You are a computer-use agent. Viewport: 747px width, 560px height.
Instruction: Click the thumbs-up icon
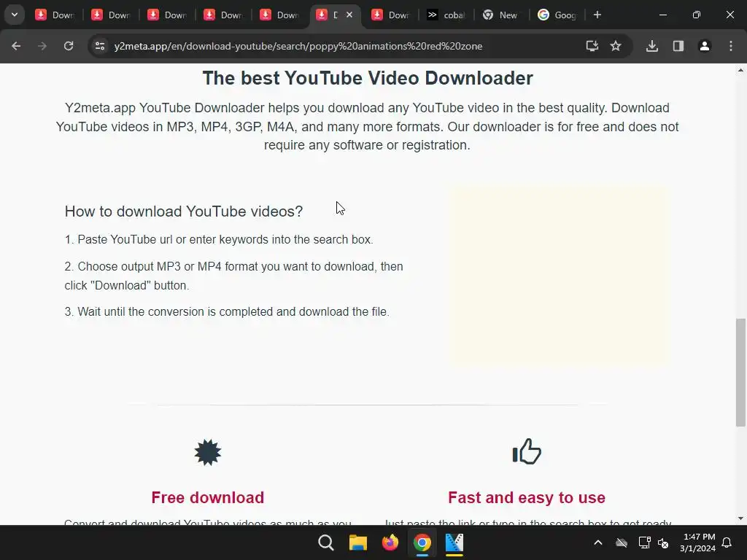527,451
